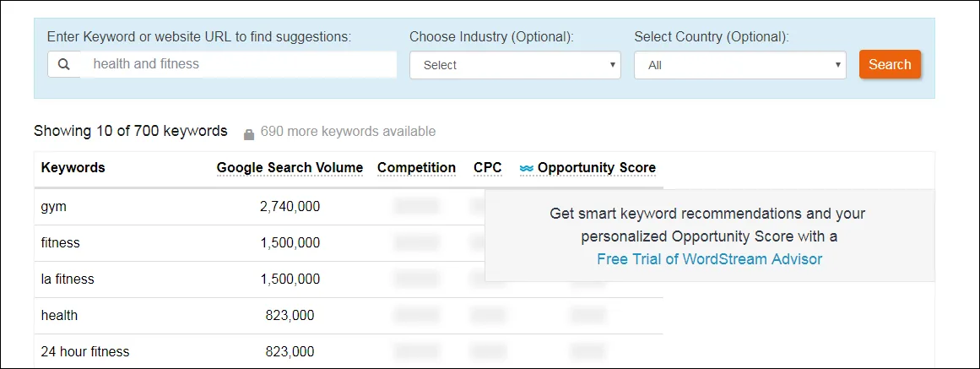Open the Choose Industry dropdown
Screen dimensions: 980x369
(515, 65)
